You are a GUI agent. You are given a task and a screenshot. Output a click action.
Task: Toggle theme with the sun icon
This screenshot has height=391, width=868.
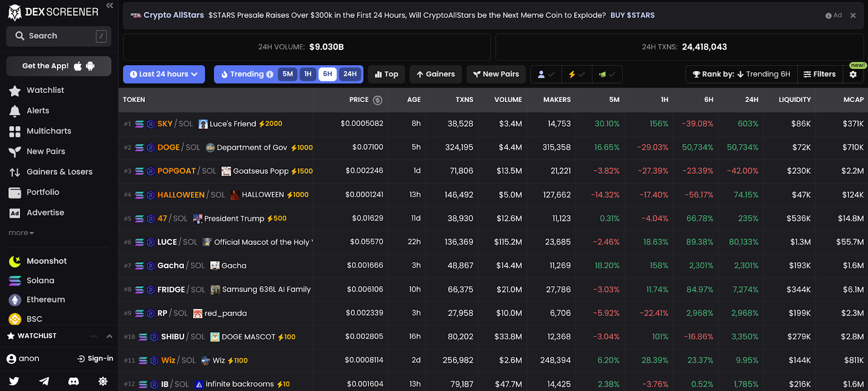pyautogui.click(x=103, y=381)
